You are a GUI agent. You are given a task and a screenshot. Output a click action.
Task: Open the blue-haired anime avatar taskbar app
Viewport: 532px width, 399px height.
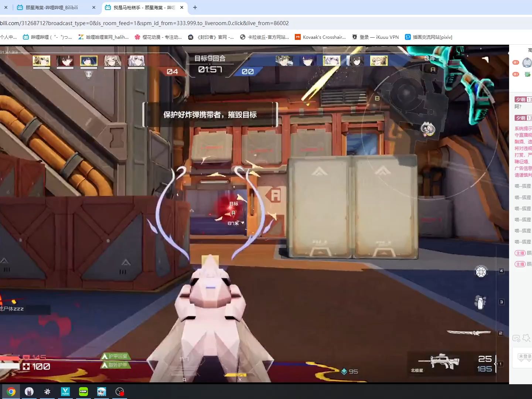pyautogui.click(x=102, y=392)
